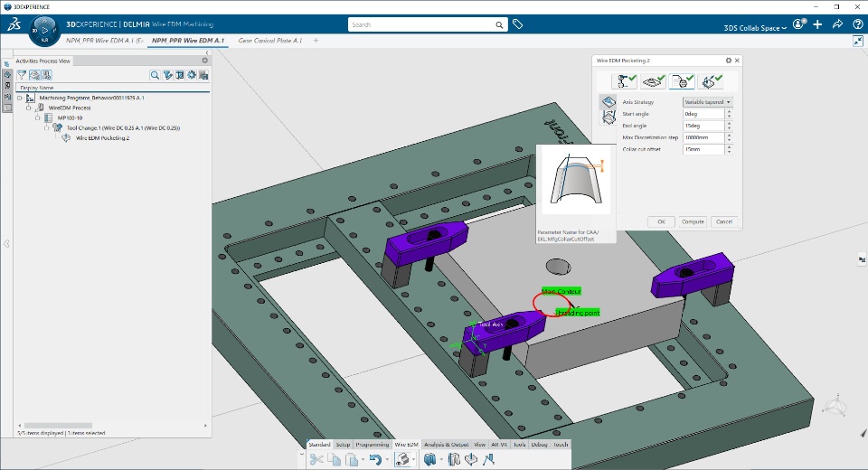Click the 3DS logo icon
Screen dimensions: 868x470
[x=14, y=24]
